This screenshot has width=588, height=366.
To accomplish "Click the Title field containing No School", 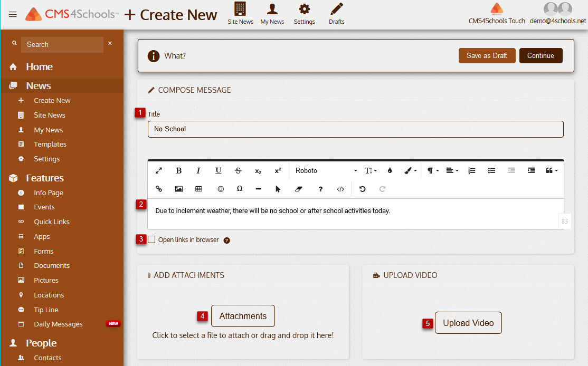I will [356, 129].
